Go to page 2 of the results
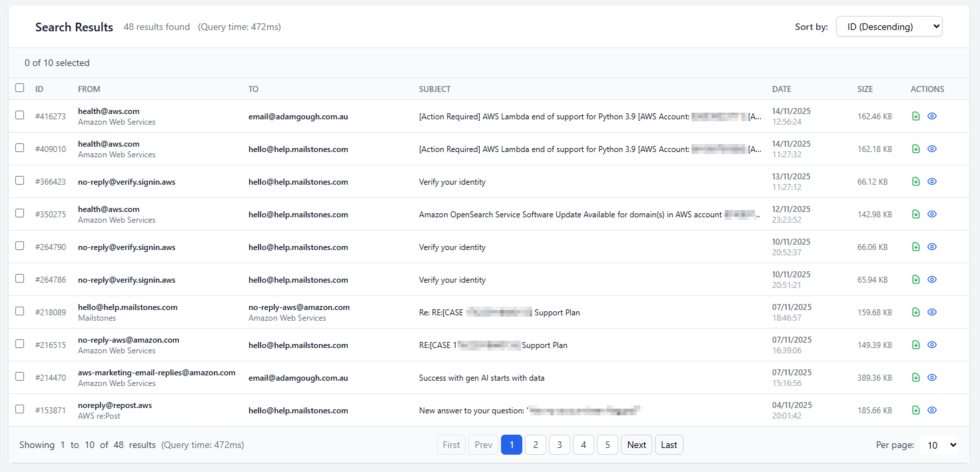This screenshot has width=980, height=472. pos(535,445)
